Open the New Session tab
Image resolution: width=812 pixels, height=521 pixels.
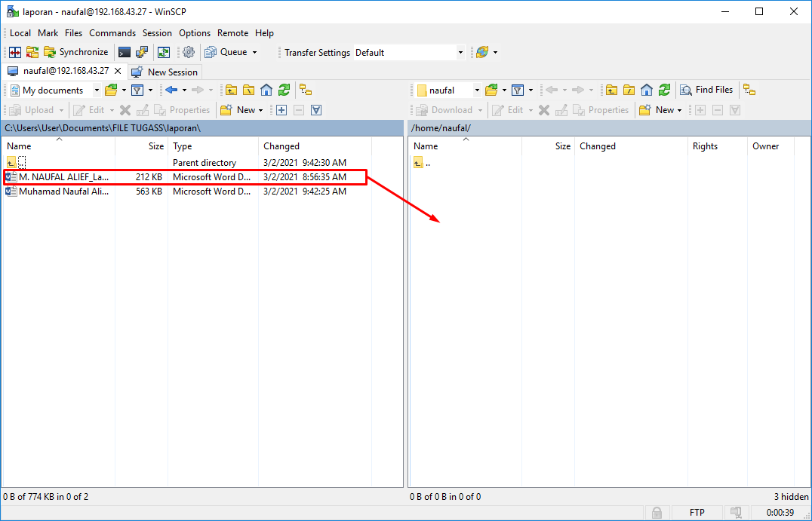(x=165, y=72)
